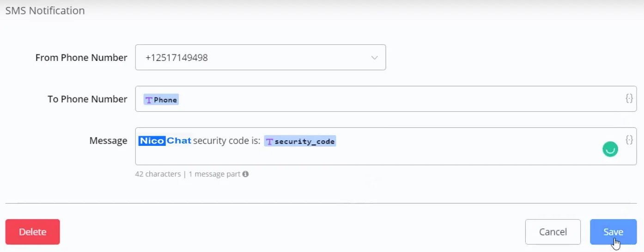Select the Phone variable tag
The height and width of the screenshot is (252, 644).
point(161,100)
